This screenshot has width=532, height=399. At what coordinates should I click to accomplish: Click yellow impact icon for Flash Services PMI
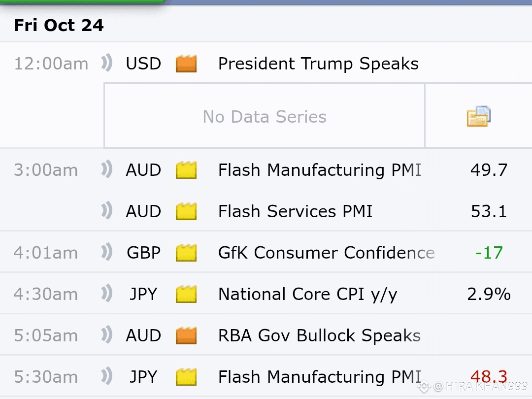point(186,211)
